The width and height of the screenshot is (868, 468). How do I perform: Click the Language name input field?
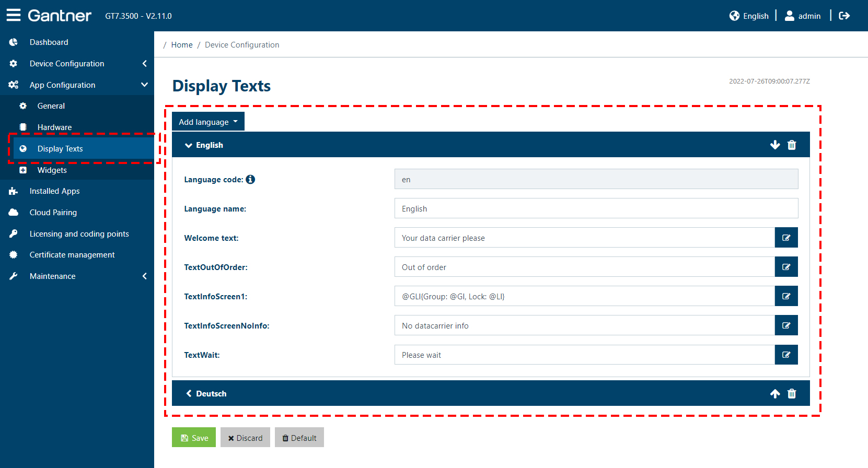pyautogui.click(x=596, y=208)
